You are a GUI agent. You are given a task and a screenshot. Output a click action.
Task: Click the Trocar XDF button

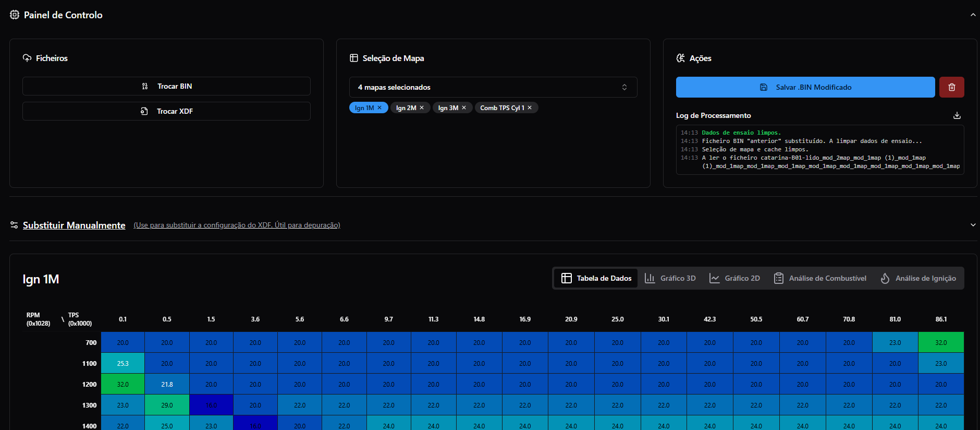tap(166, 111)
